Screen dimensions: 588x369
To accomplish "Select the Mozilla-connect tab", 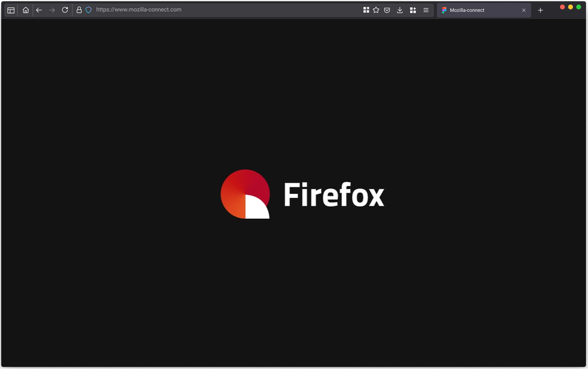I will coord(477,10).
